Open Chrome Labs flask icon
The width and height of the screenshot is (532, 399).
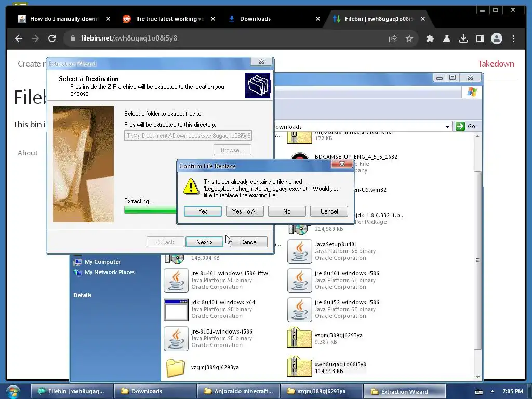coord(446,38)
